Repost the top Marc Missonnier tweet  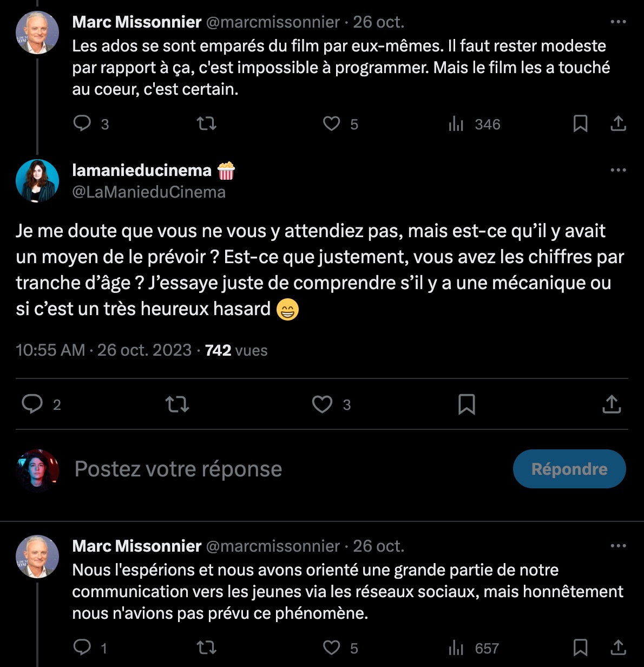coord(207,124)
